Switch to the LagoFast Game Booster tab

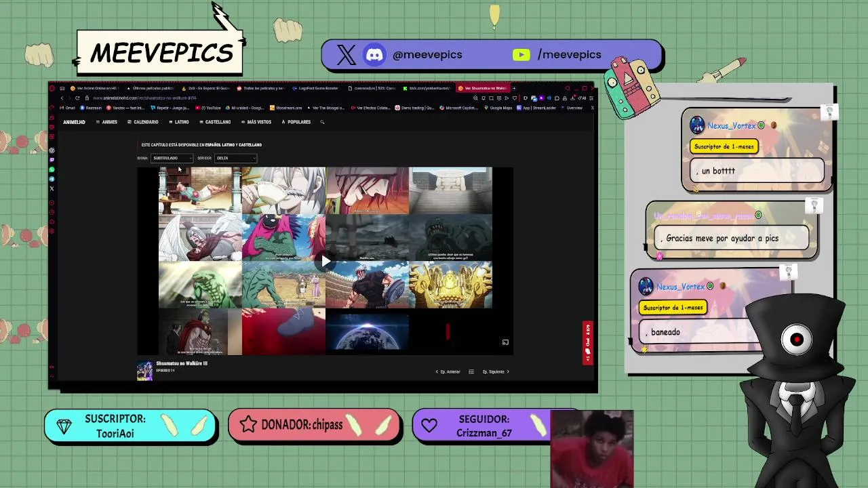point(316,88)
